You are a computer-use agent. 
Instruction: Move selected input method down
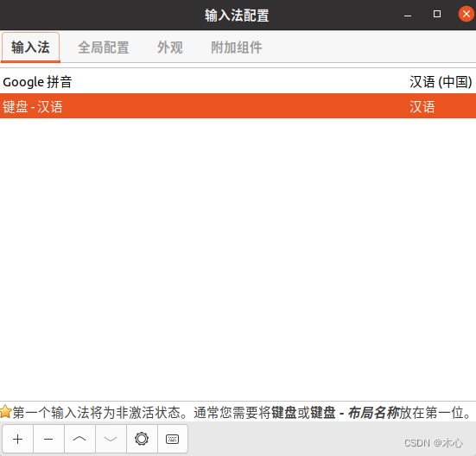click(x=111, y=439)
